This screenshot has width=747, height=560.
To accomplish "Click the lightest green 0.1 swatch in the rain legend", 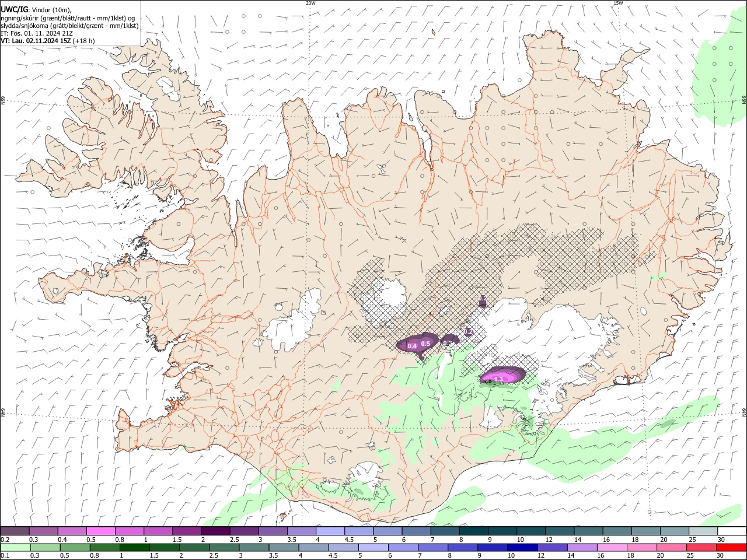I will (x=15, y=548).
